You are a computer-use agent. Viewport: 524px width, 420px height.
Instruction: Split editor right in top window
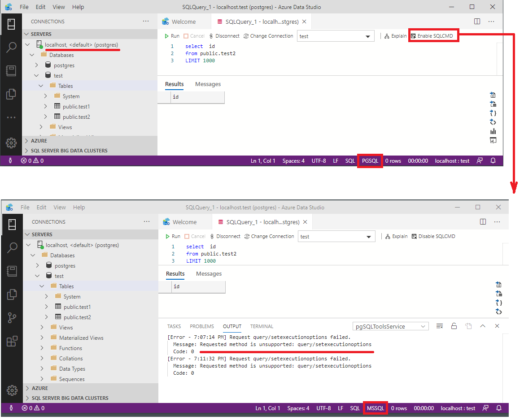tap(477, 22)
